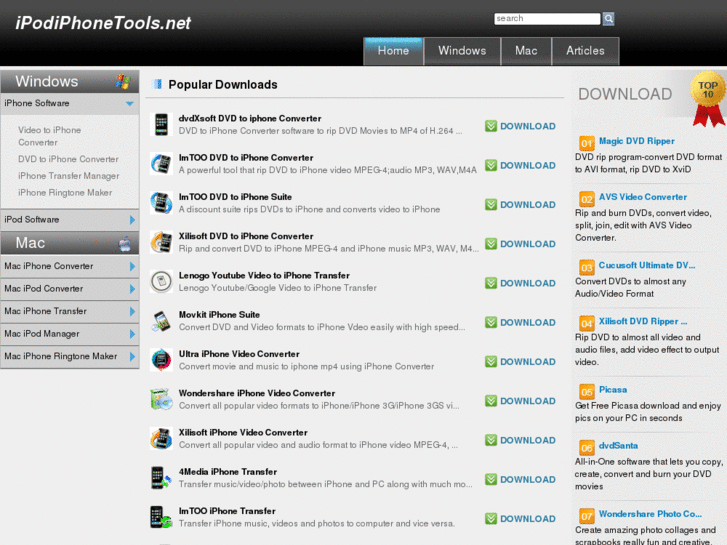The image size is (727, 545).
Task: Open DVD to iPhone Converter sidebar link
Action: [x=68, y=159]
